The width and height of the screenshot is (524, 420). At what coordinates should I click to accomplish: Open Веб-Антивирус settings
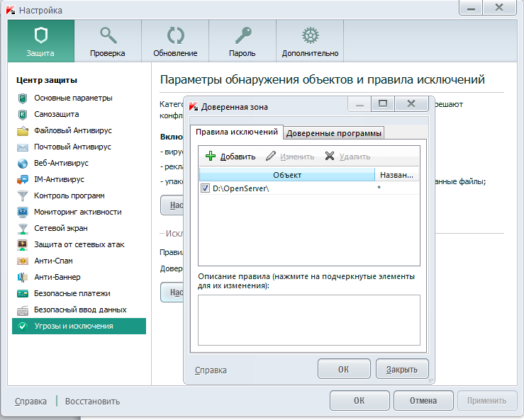(x=61, y=164)
